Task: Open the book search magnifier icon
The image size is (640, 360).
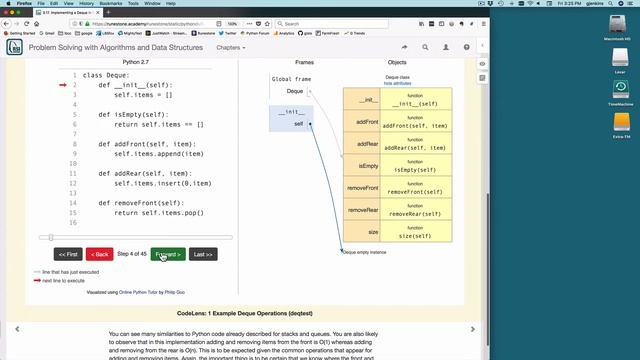Action: [x=425, y=47]
